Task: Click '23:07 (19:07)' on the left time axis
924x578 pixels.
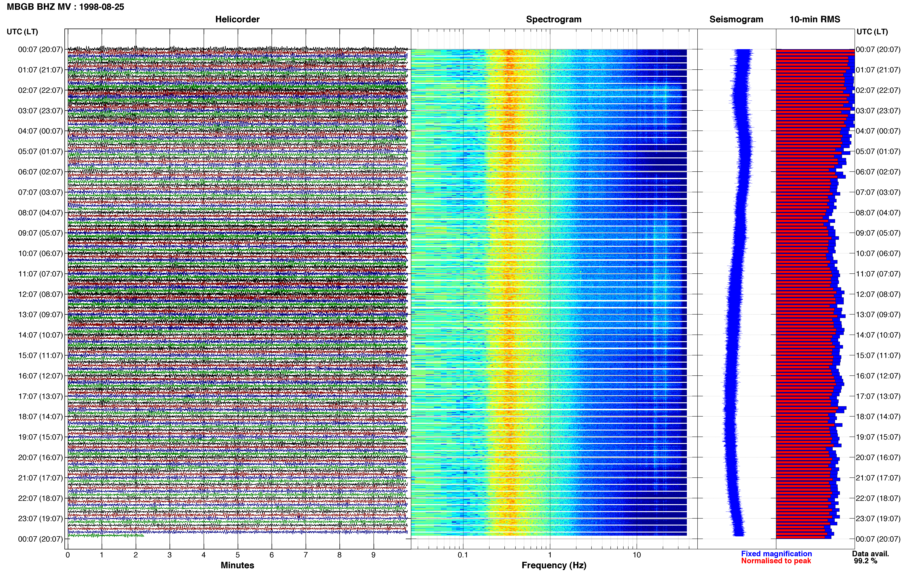Action: [x=41, y=519]
